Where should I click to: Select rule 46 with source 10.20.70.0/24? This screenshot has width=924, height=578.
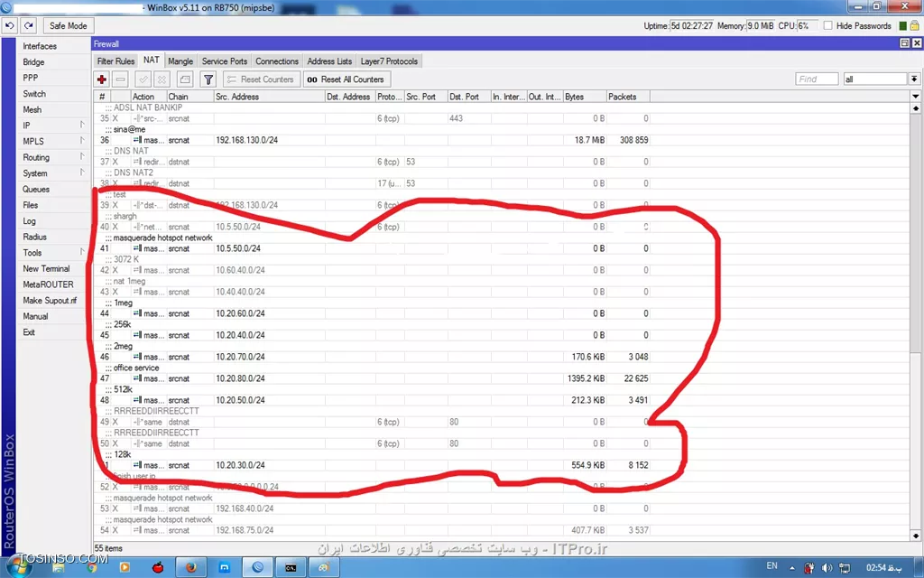372,356
